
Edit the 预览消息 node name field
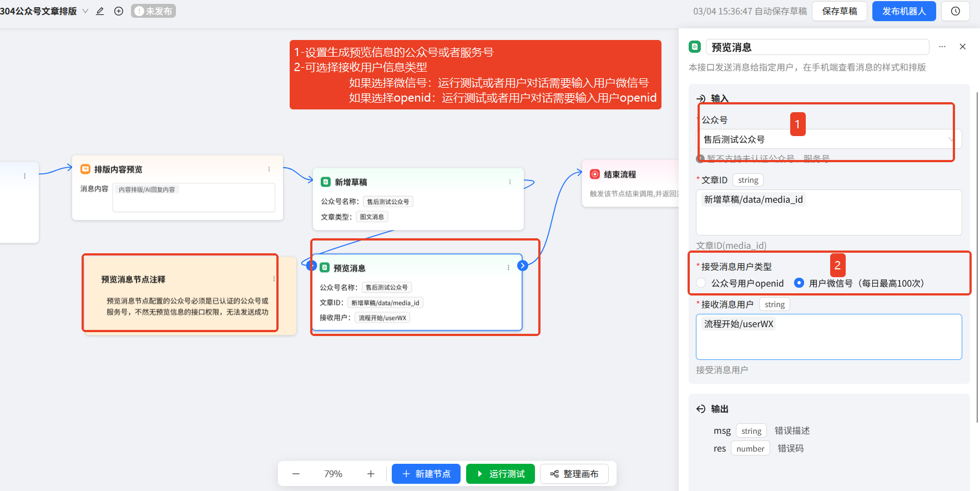[x=817, y=47]
